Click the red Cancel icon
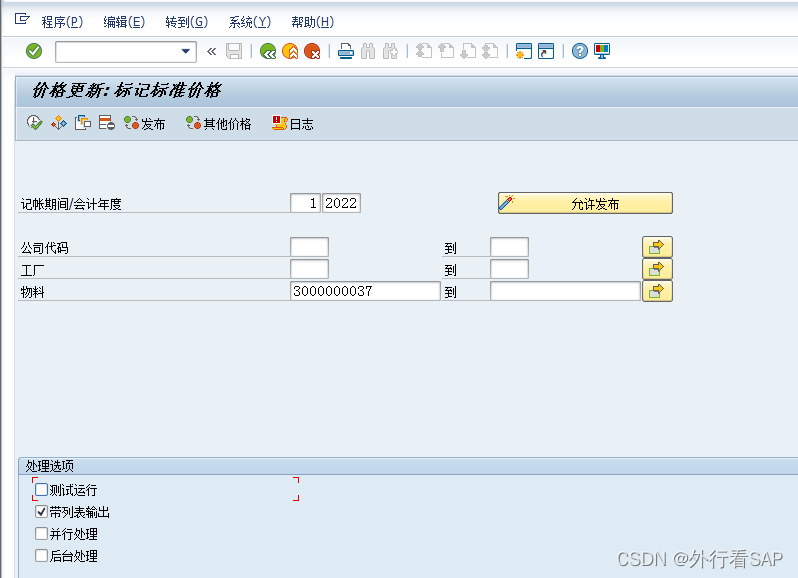 pos(312,51)
